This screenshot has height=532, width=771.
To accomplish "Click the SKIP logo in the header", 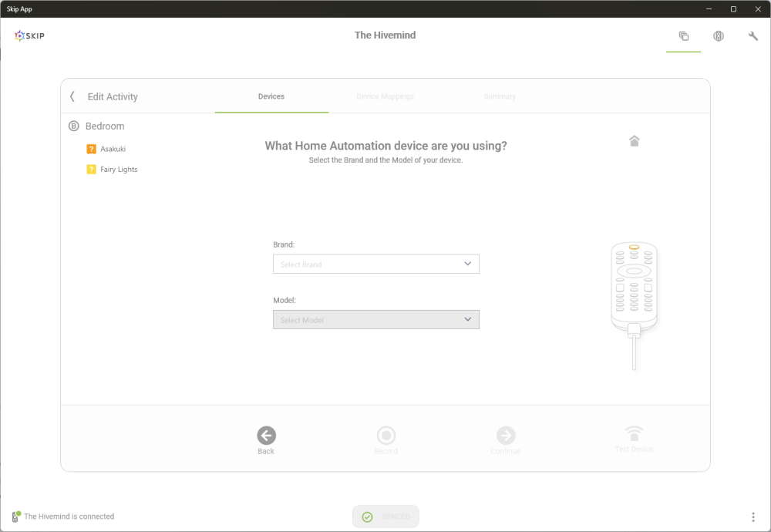I will click(x=29, y=35).
